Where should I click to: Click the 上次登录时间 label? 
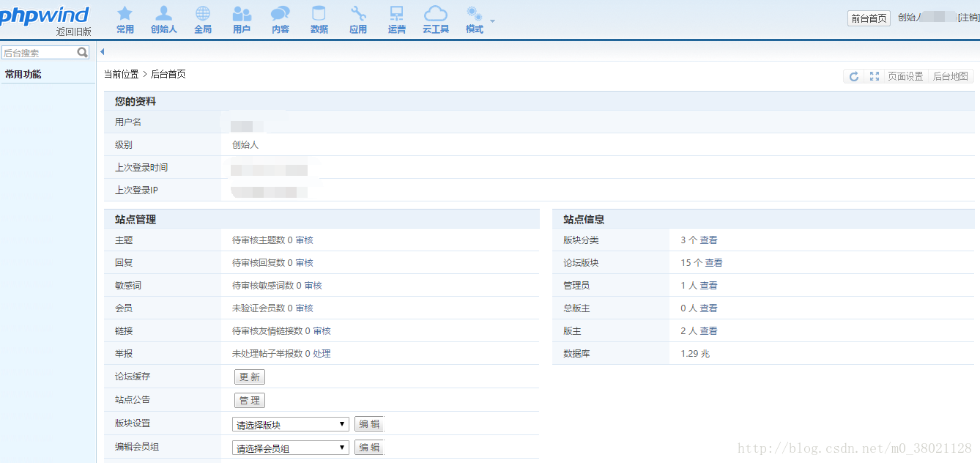(141, 168)
